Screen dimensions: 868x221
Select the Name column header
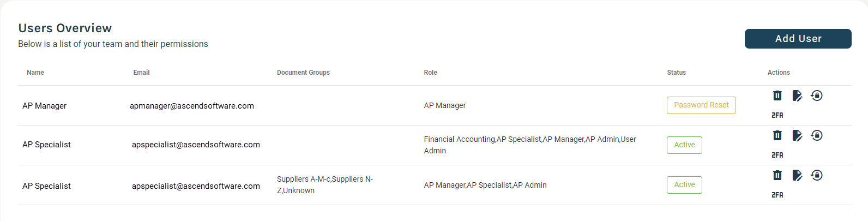coord(35,73)
